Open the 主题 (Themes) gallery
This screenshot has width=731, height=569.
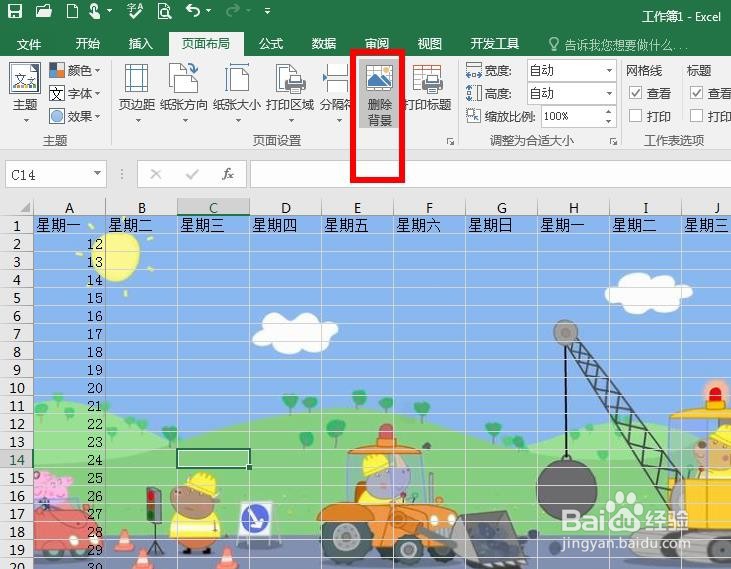(x=25, y=92)
